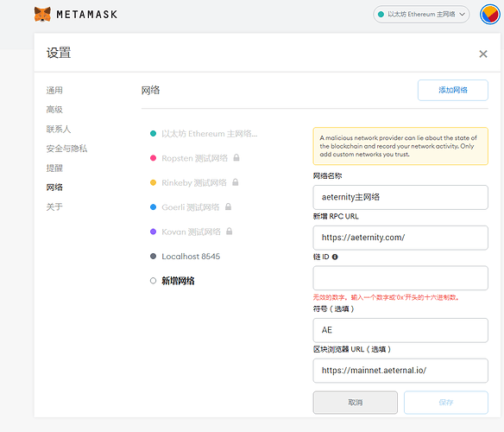This screenshot has width=504, height=432.
Task: Click the 网络 section heading
Action: click(150, 90)
